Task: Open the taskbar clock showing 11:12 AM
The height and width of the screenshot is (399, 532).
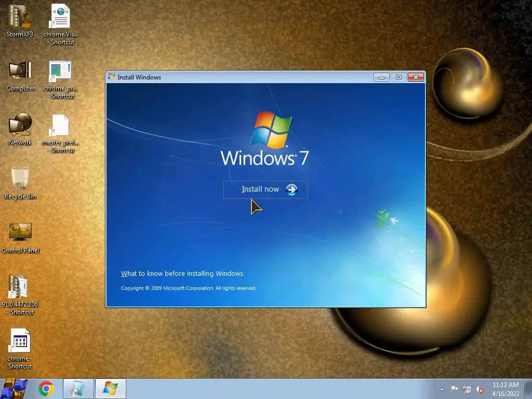Action: point(506,389)
